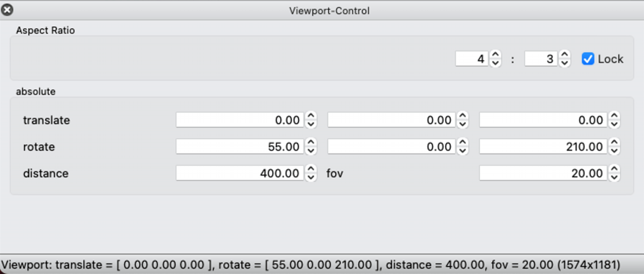Click the aspect ratio height input field
The height and width of the screenshot is (274, 644).
click(x=541, y=59)
